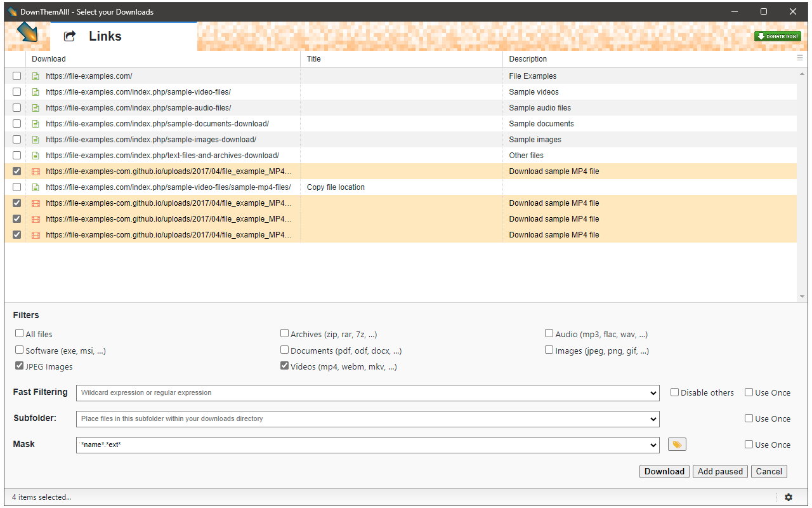Click the file icon of the sample-documents-download/ link
Image resolution: width=812 pixels, height=508 pixels.
coord(36,124)
